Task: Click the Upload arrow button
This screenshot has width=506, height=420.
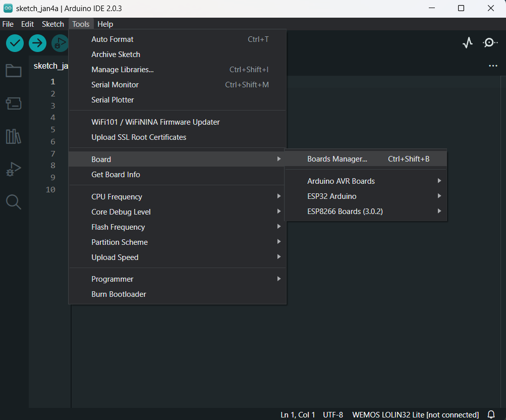Action: coord(37,43)
